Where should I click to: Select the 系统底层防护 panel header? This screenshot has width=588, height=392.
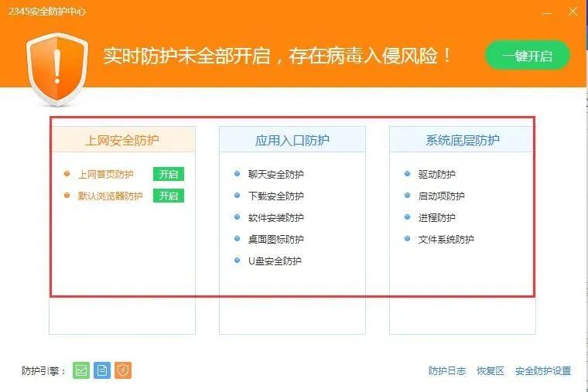(x=463, y=140)
